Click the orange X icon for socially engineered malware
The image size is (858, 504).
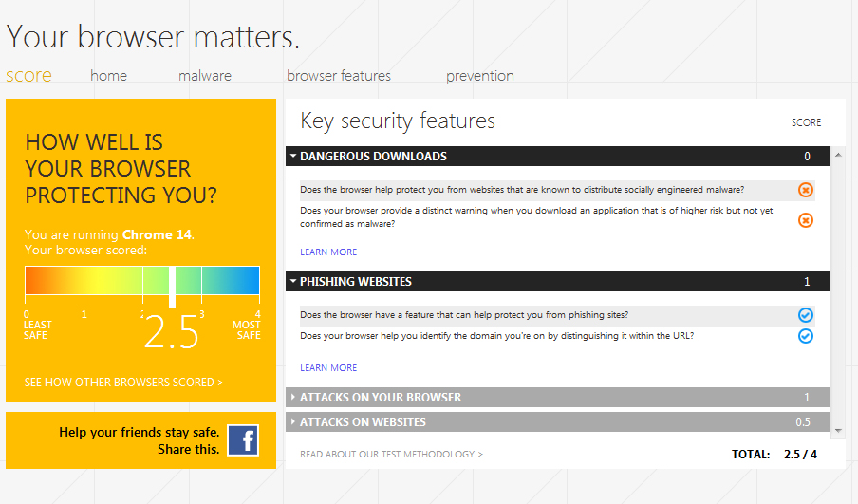[x=805, y=190]
